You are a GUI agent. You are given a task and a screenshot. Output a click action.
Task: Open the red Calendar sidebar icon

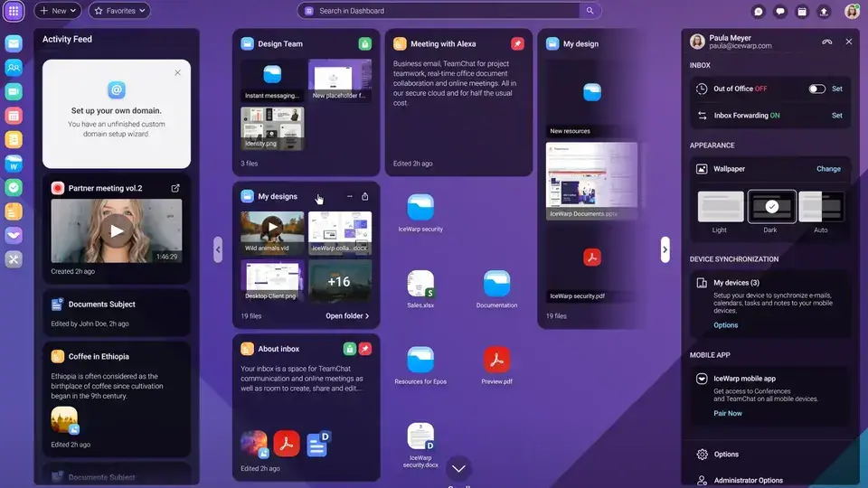[x=14, y=116]
